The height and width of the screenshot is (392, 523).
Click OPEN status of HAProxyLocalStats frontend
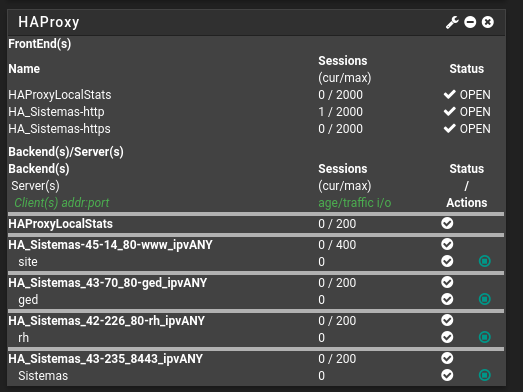[x=467, y=95]
